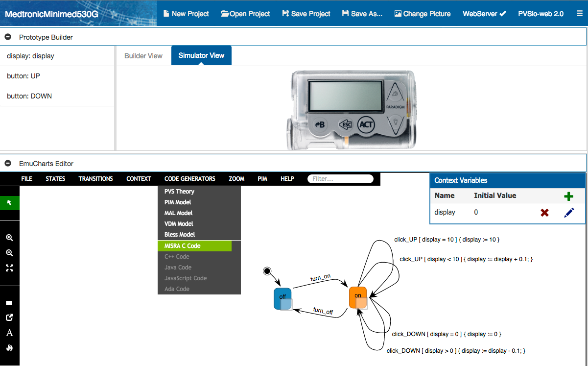
Task: Open the PVSio-web 2.0 link
Action: pyautogui.click(x=541, y=14)
